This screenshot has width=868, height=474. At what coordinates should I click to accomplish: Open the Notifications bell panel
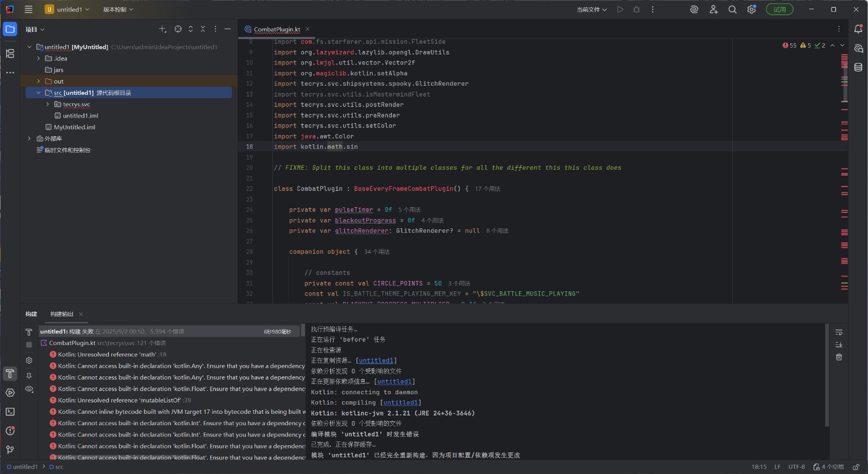(x=858, y=29)
